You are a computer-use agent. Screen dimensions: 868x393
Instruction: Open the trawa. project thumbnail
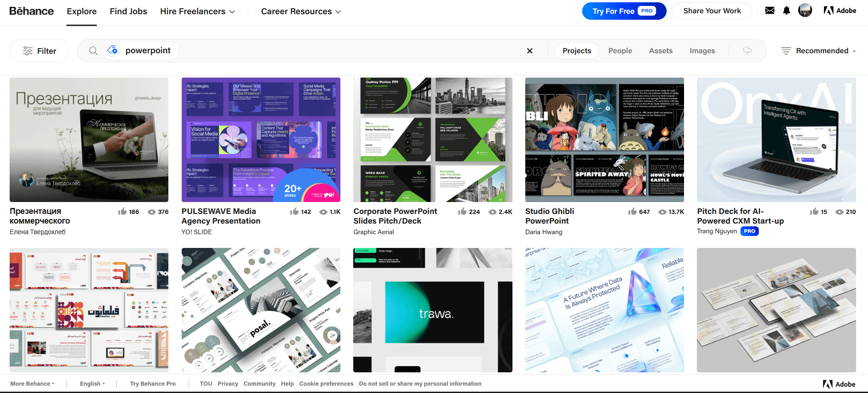[x=433, y=310]
